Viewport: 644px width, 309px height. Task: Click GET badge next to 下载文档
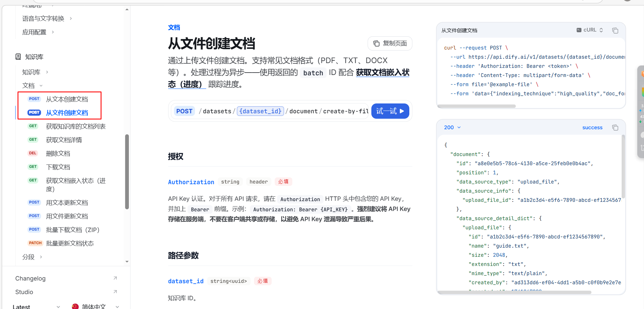click(33, 167)
